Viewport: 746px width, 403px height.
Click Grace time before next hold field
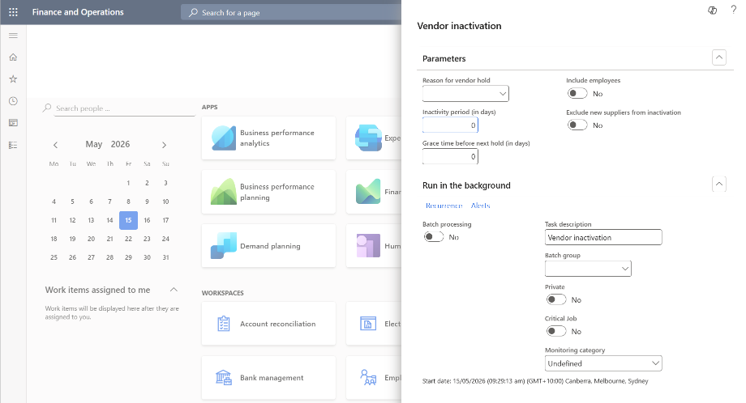pyautogui.click(x=450, y=156)
